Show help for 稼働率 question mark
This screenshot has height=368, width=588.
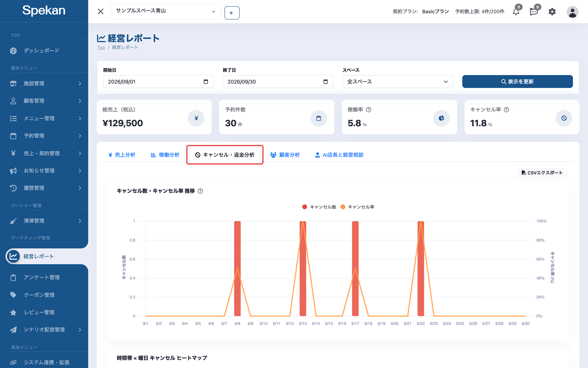coord(369,110)
